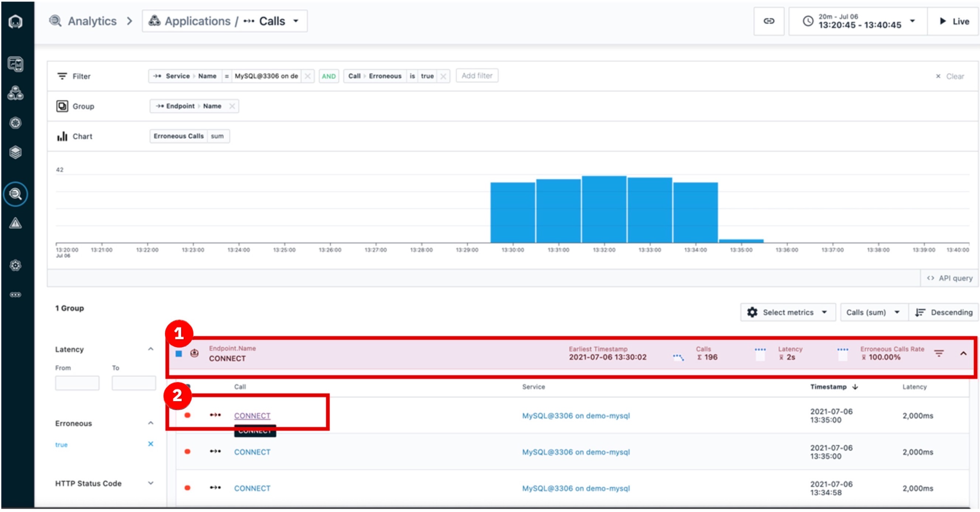Screen dimensions: 980x512
Task: Remove the true Erroneous filter
Action: 151,444
